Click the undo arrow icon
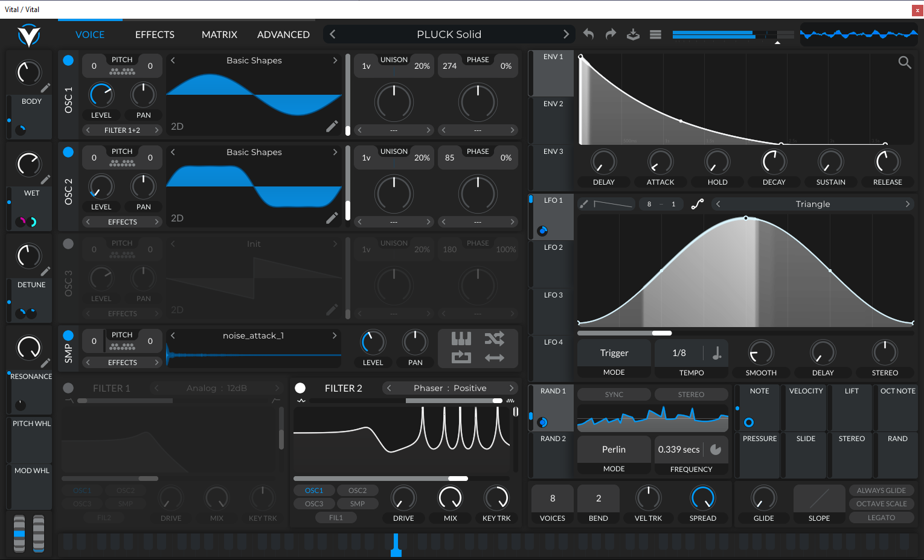924x560 pixels. 588,34
